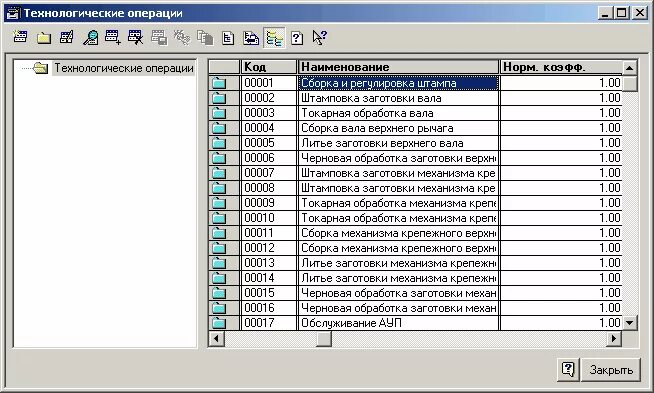Screen dimensions: 654x393
Task: Click the vertical scrollbar thumb
Action: click(629, 83)
